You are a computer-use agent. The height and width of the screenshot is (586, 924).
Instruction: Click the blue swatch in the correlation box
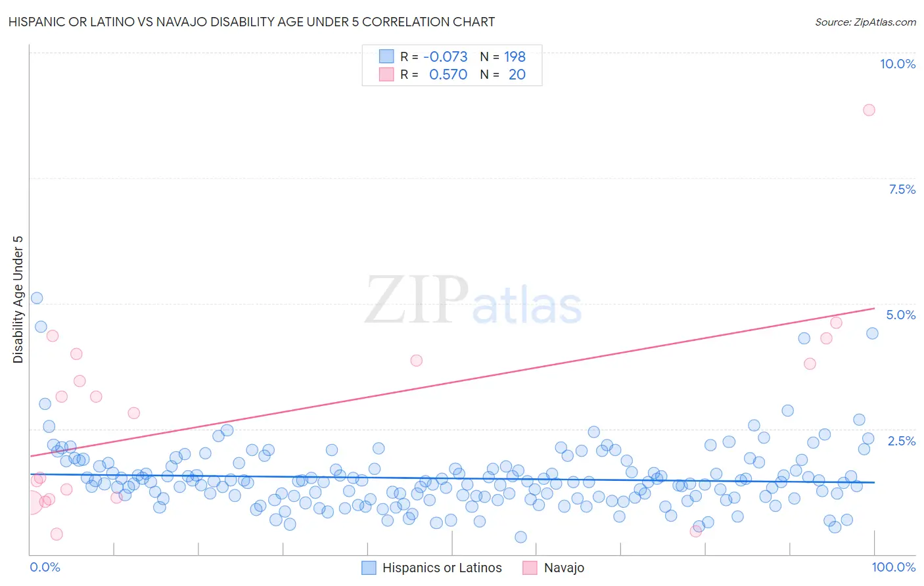coord(386,56)
